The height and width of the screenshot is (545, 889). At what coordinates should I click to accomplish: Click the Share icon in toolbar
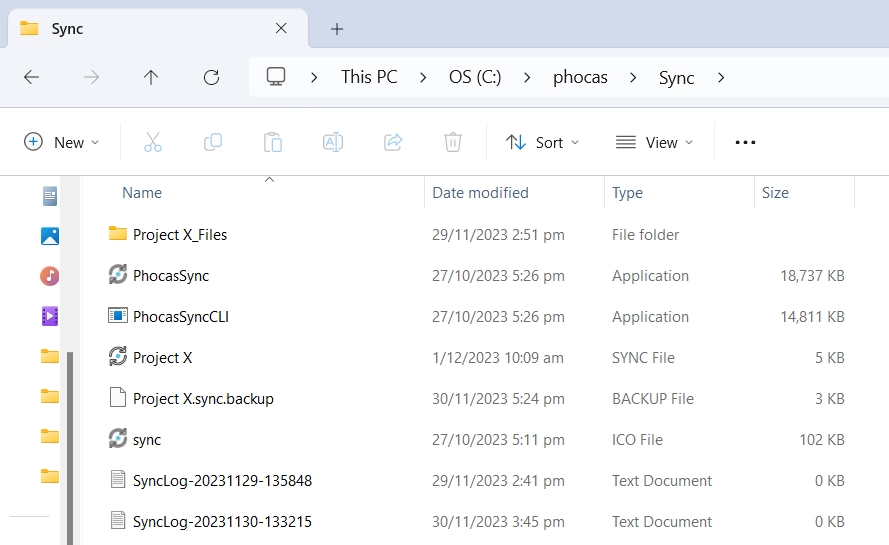coord(393,142)
